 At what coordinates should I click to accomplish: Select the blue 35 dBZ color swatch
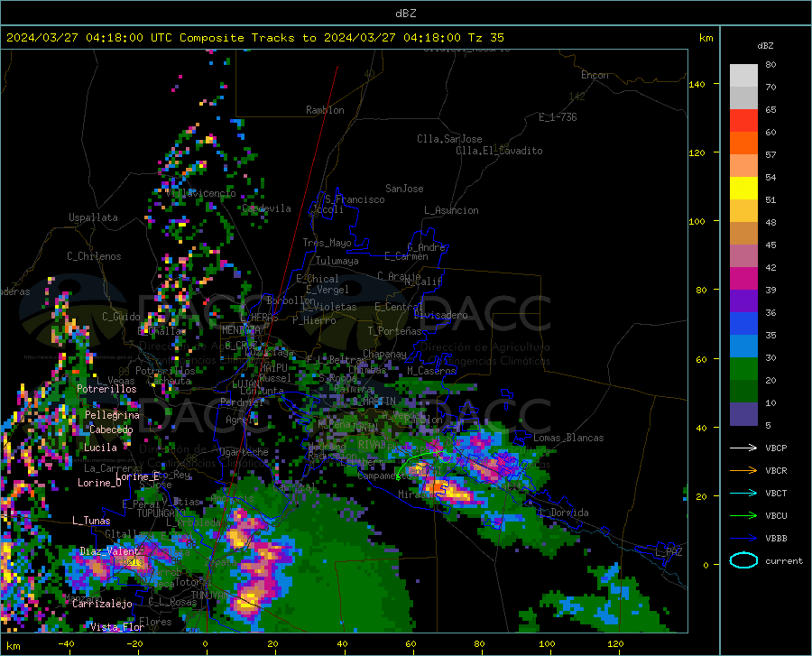click(743, 324)
